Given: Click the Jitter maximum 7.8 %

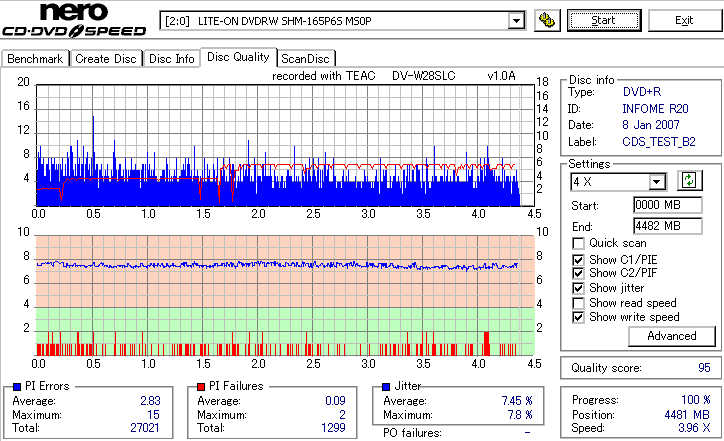Looking at the screenshot, I should [519, 415].
